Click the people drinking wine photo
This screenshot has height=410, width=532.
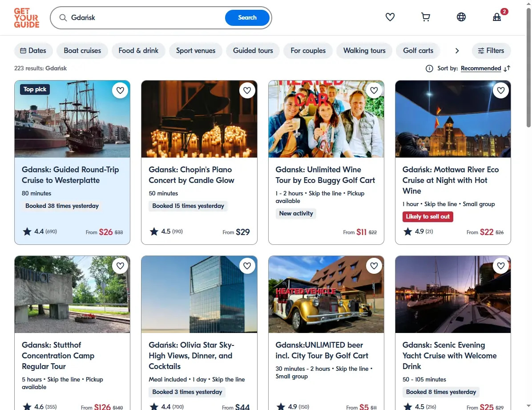(326, 119)
